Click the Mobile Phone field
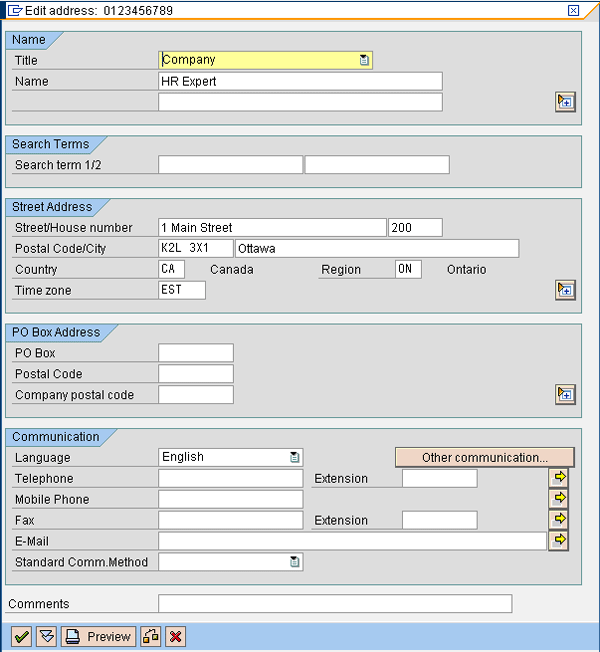This screenshot has width=600, height=652. tap(230, 499)
